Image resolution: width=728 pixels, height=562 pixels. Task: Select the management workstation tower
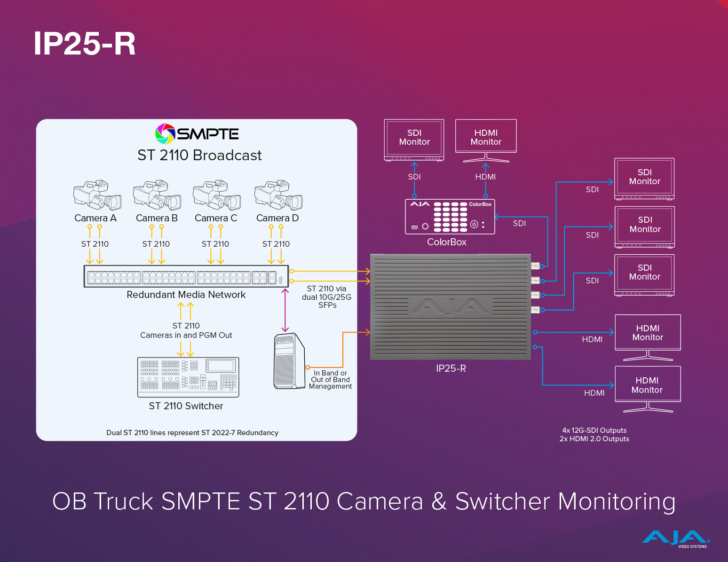tap(289, 361)
